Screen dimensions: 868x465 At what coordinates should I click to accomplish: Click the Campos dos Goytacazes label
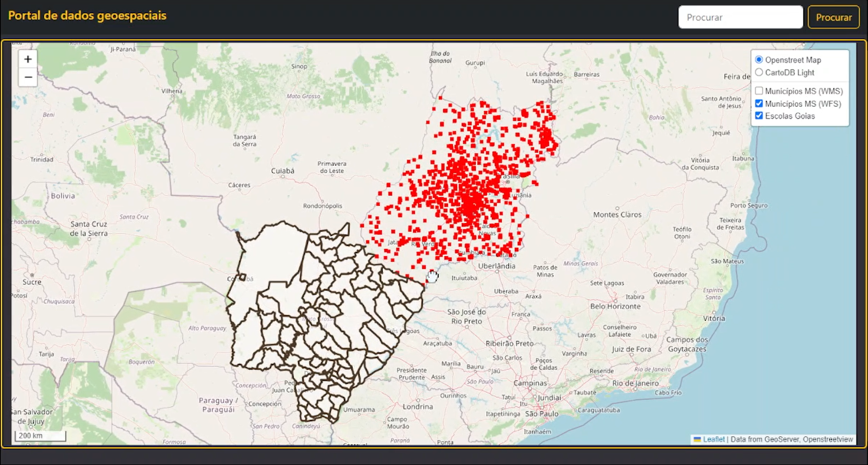click(x=687, y=344)
